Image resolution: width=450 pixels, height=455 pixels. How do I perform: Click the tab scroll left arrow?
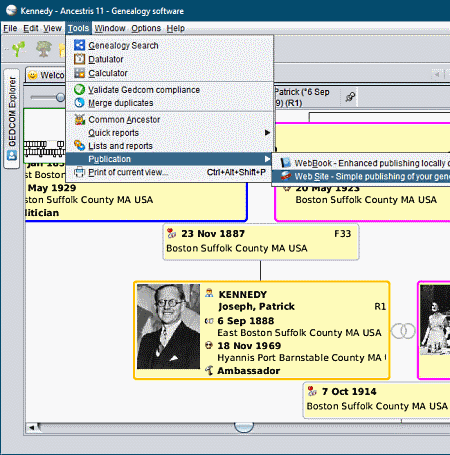[437, 74]
